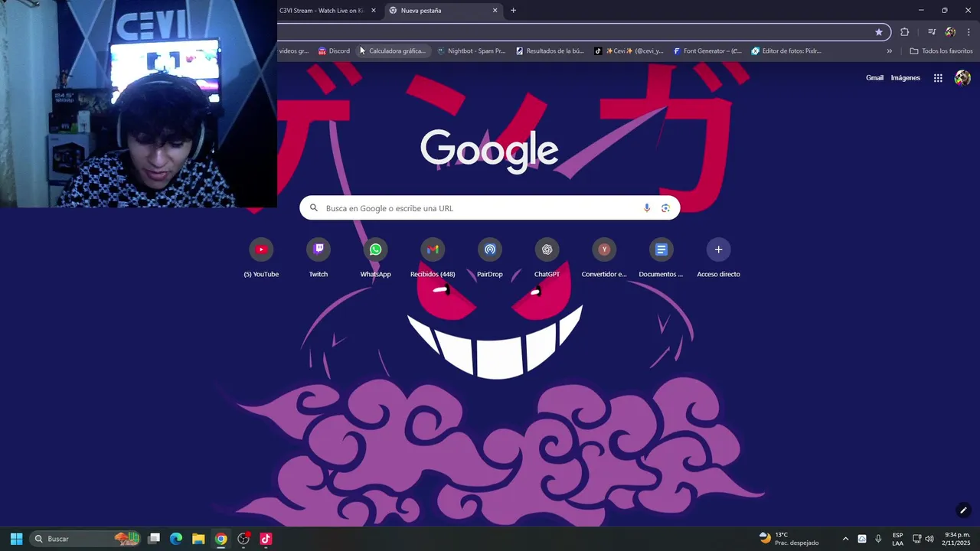The image size is (980, 551).
Task: Bookmark this page with the star icon
Action: [x=879, y=32]
